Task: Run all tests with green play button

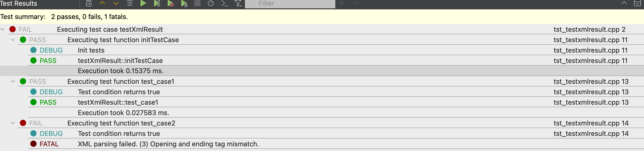Action: click(143, 3)
